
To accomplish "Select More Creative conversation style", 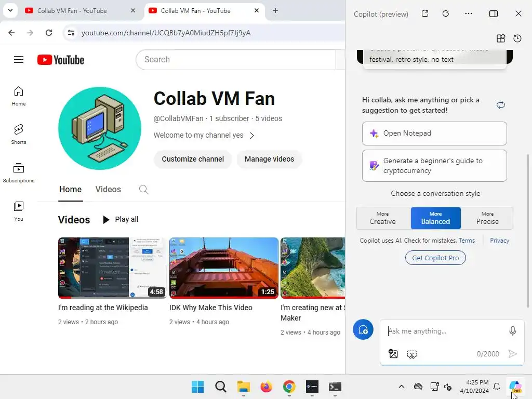I will (383, 218).
